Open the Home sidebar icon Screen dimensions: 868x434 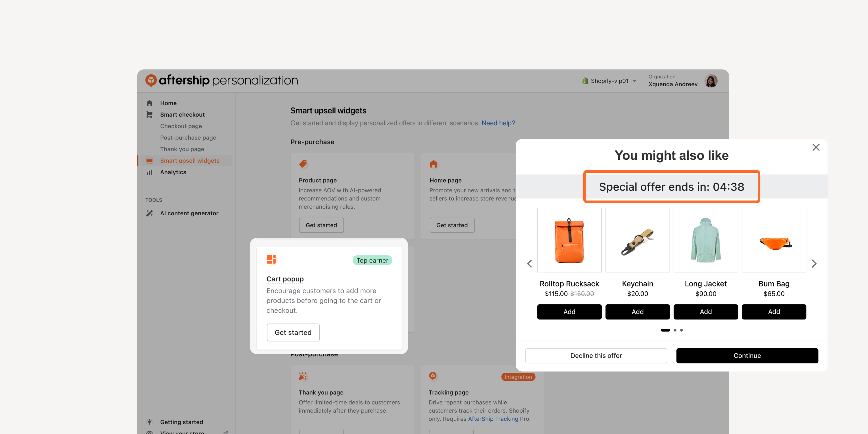pos(149,103)
